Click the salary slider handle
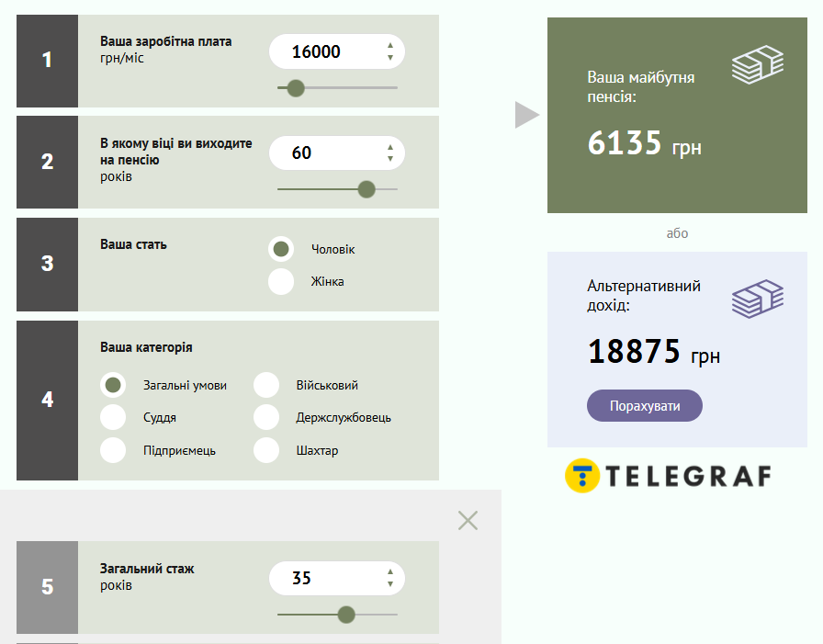 (x=296, y=88)
